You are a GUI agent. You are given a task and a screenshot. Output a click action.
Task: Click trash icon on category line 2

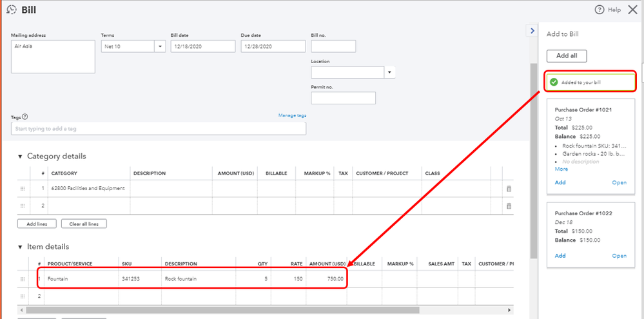pos(509,206)
